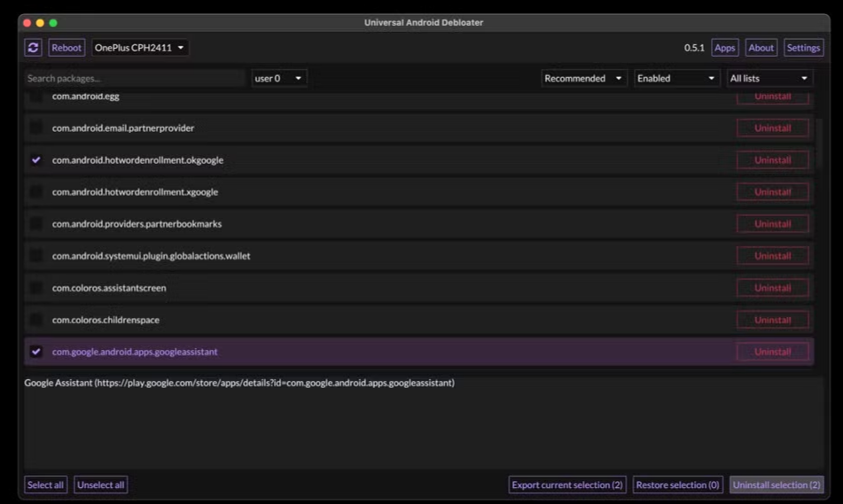This screenshot has height=504, width=843.
Task: Tick the com.android.email.partnerprovider checkbox
Action: (x=36, y=128)
